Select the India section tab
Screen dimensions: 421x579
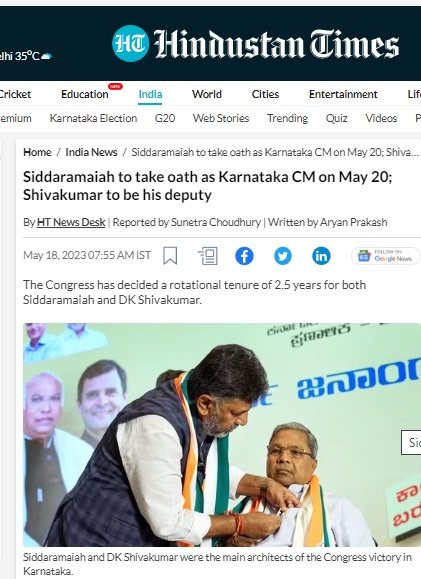(150, 94)
